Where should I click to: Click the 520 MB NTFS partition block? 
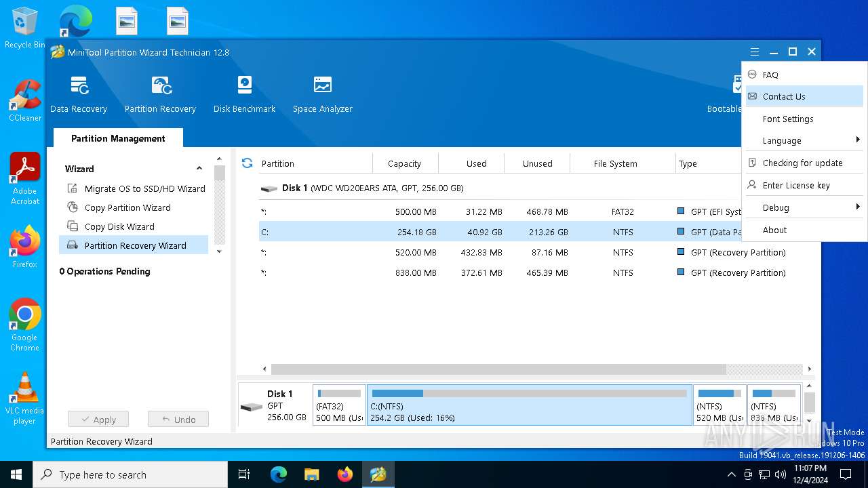(x=719, y=405)
